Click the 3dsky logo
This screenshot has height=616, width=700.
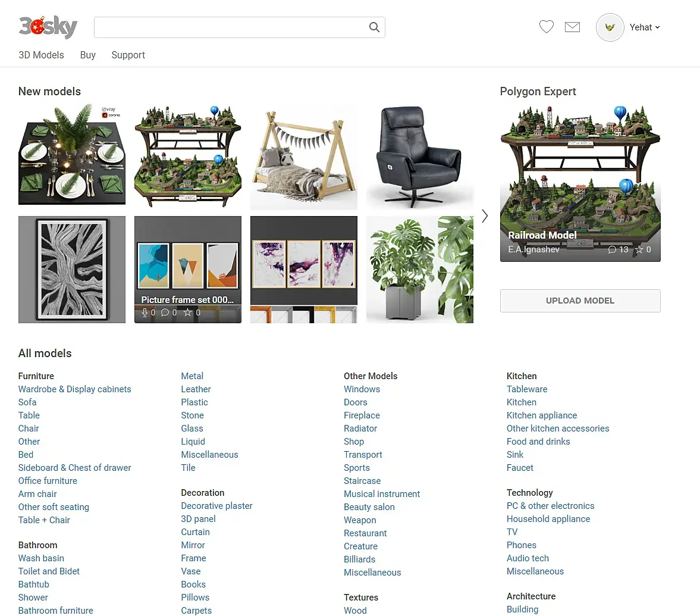[48, 26]
